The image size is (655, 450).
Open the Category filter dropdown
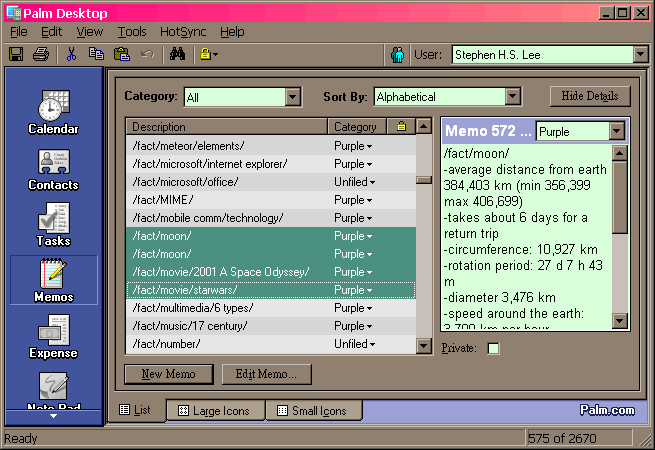pyautogui.click(x=292, y=97)
